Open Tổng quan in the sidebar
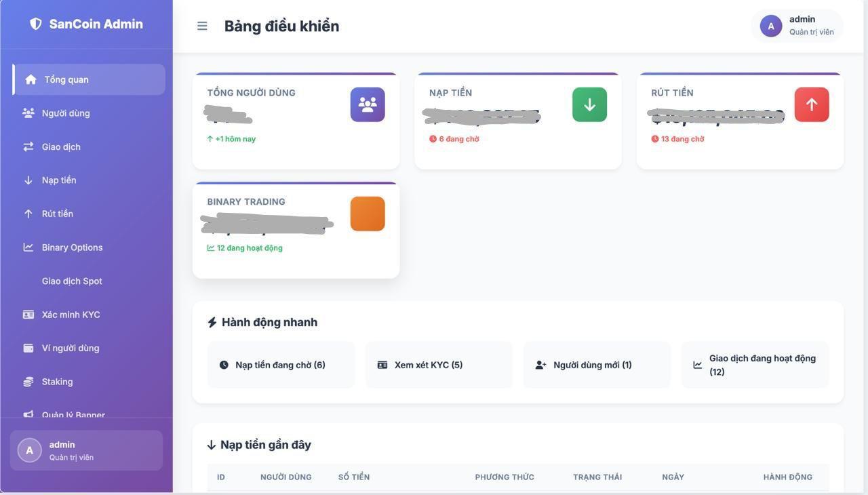This screenshot has width=868, height=495. (66, 79)
